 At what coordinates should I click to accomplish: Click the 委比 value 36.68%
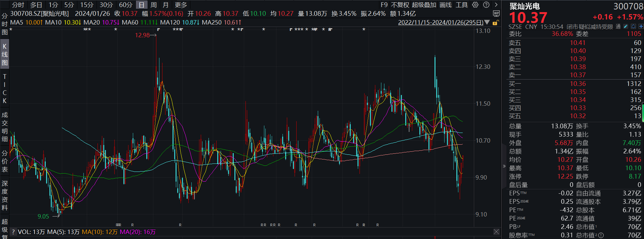pos(562,34)
